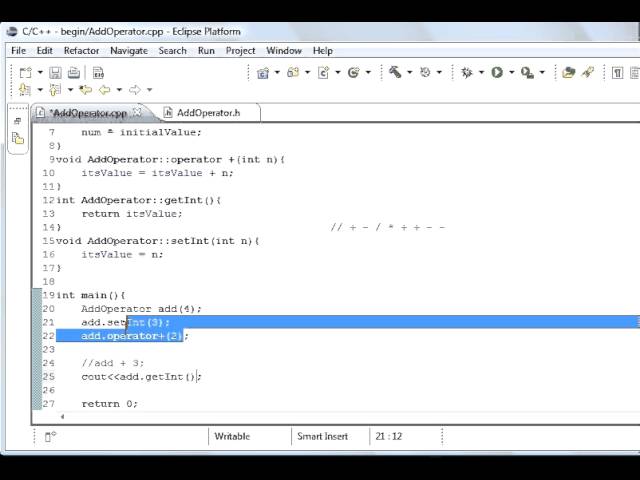Screen dimensions: 640x480
Task: Click the Last Edit Location icon
Action: 85,89
